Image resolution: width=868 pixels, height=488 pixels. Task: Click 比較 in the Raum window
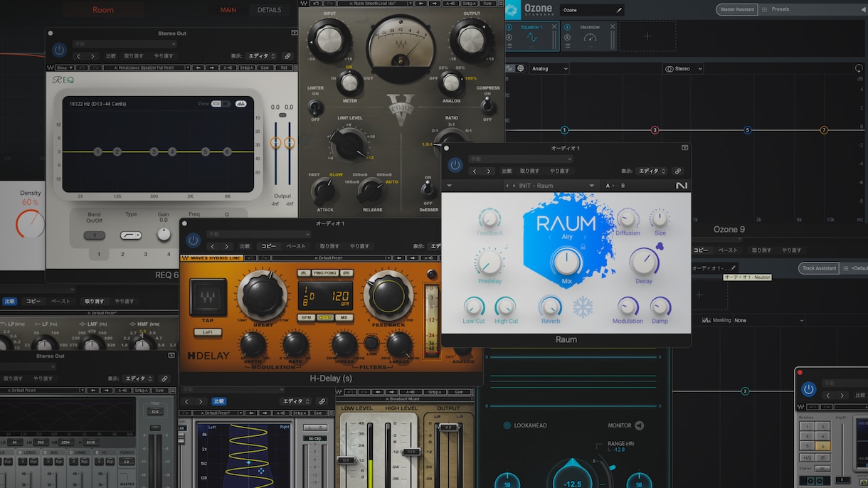click(x=507, y=171)
